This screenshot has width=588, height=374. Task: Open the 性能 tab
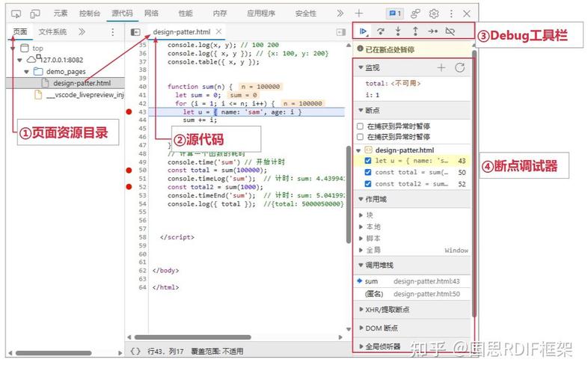186,13
